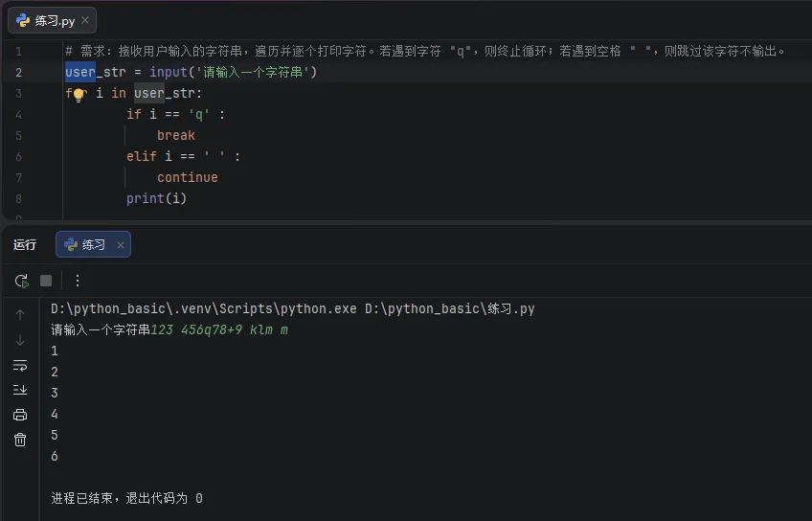
Task: Click the up arrow in console sidebar
Action: pyautogui.click(x=20, y=315)
